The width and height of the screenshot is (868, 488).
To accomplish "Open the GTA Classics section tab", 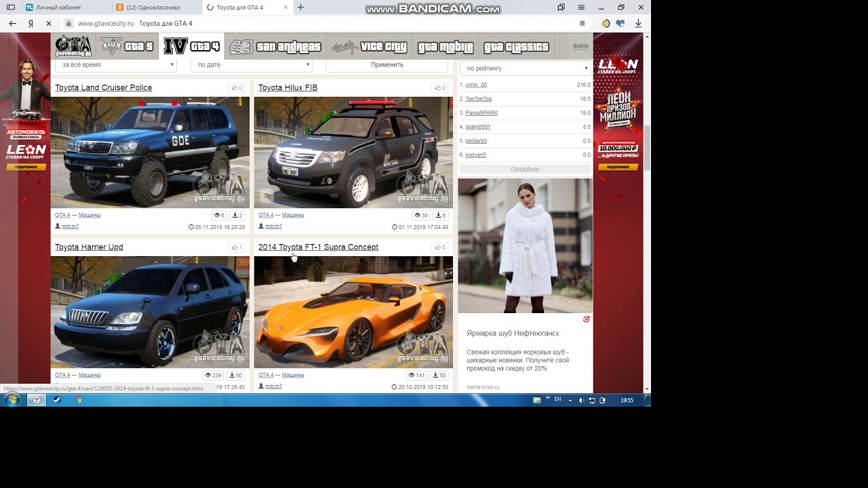I will coord(516,47).
